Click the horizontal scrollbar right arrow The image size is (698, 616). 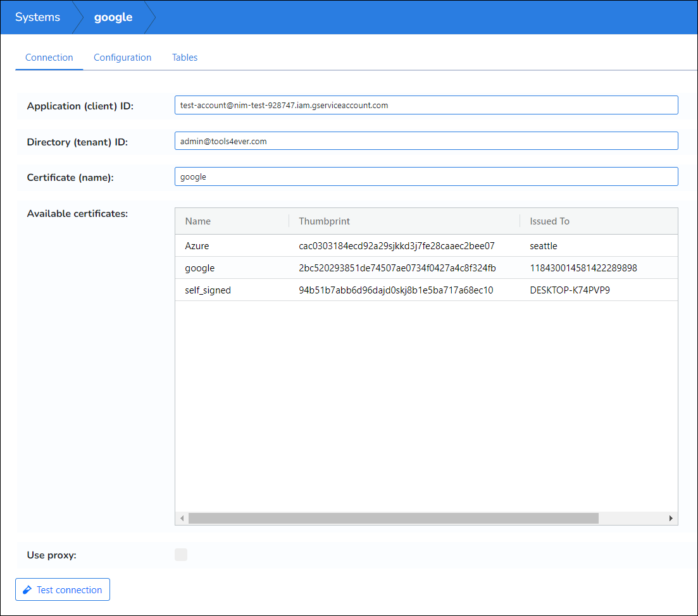pyautogui.click(x=671, y=519)
